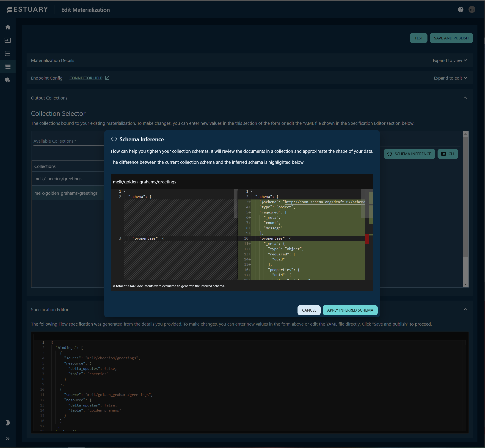Open the Admin shield sidebar icon

(8, 80)
